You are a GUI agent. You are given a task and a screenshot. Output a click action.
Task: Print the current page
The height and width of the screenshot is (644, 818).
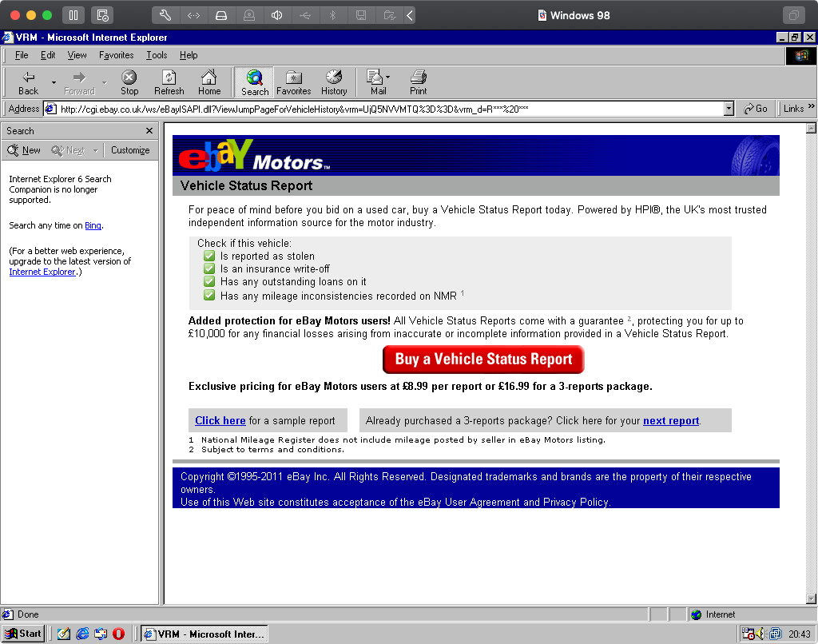tap(418, 83)
